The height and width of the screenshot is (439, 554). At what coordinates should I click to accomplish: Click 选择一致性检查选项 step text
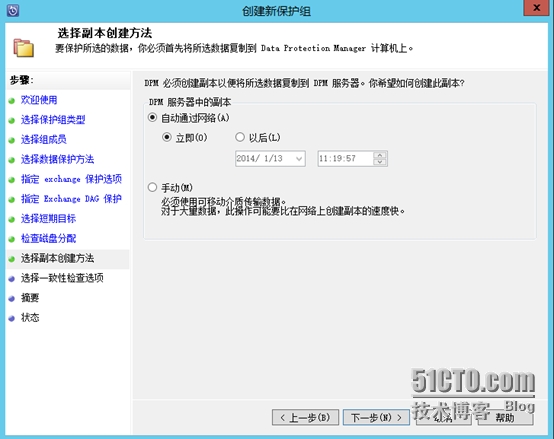(62, 278)
